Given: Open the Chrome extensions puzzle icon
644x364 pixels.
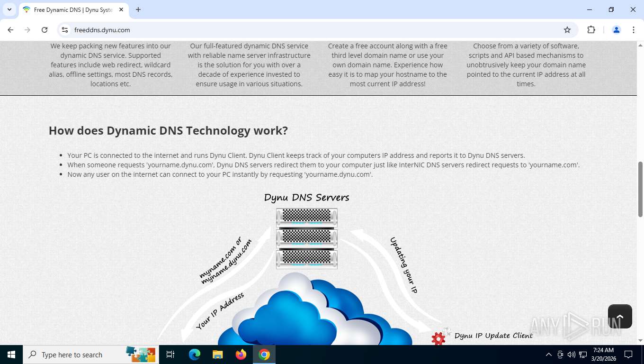Looking at the screenshot, I should (591, 30).
